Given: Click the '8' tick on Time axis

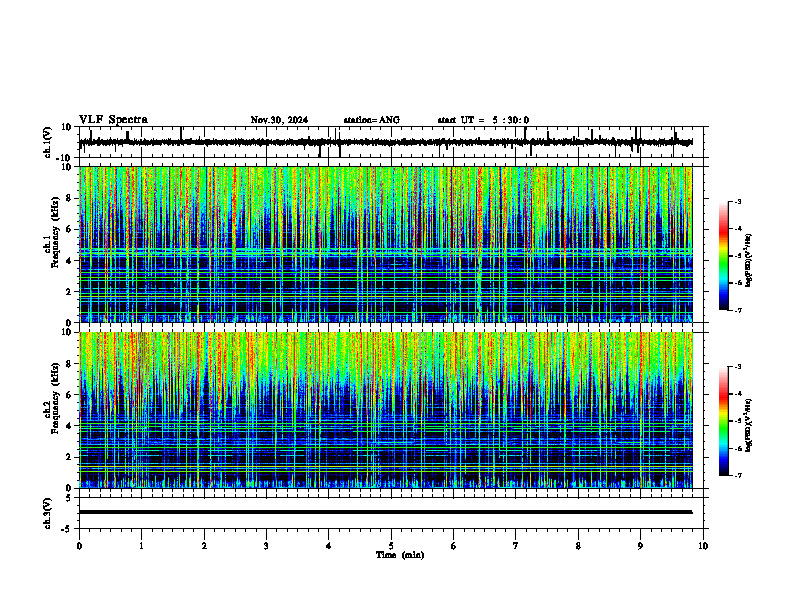Looking at the screenshot, I should [578, 546].
